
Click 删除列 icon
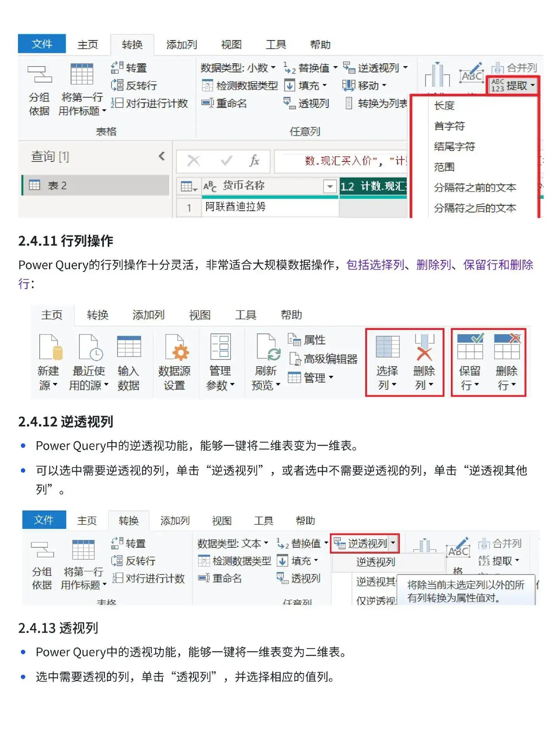pyautogui.click(x=424, y=347)
